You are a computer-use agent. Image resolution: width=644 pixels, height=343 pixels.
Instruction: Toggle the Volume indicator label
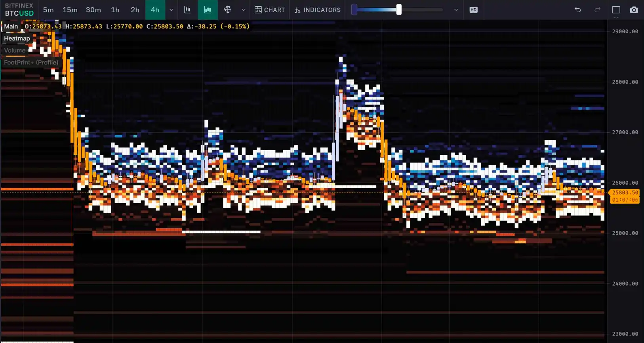click(15, 50)
